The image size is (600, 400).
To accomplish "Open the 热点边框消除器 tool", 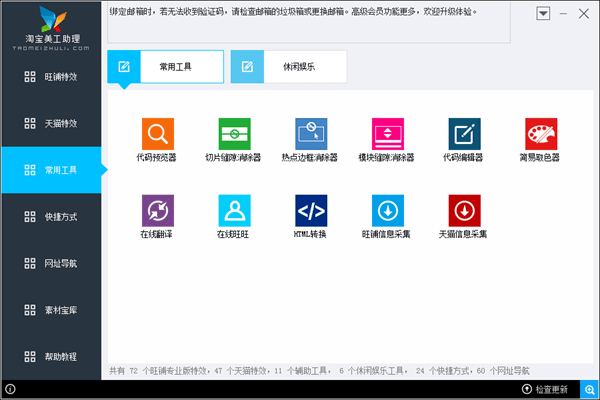I will (x=311, y=133).
